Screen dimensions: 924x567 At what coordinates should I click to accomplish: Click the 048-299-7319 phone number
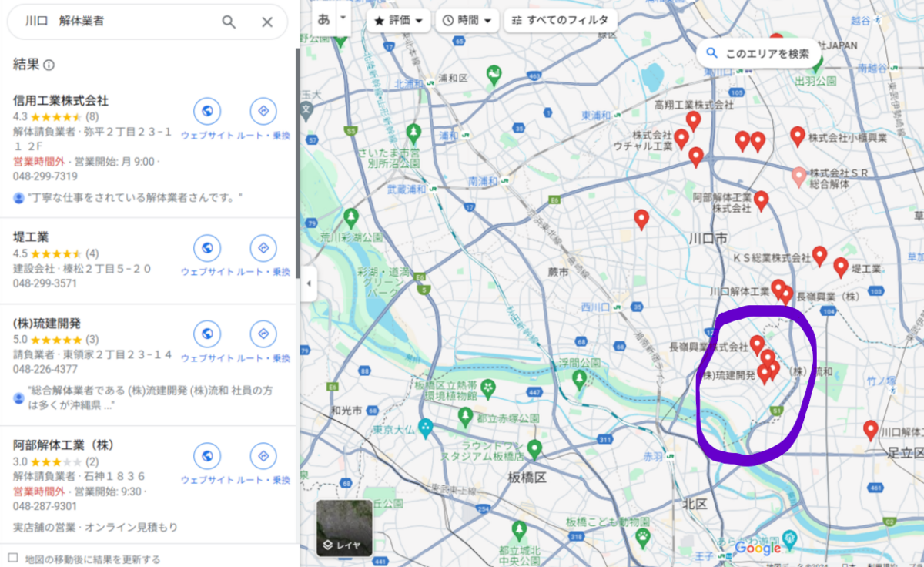45,176
